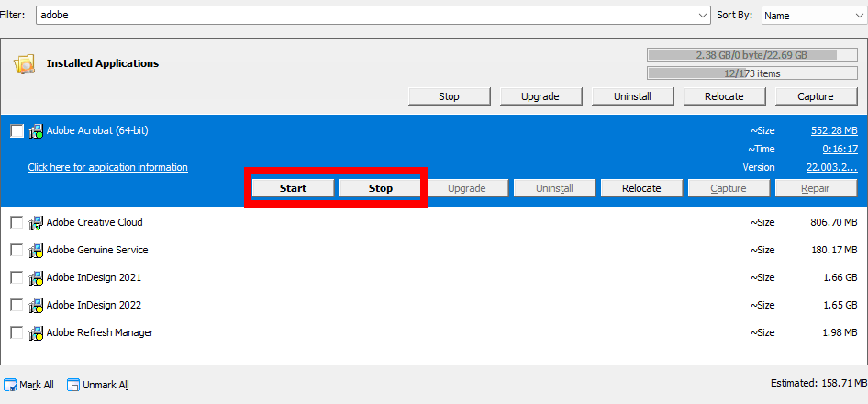Select the Adobe InDesign 2021 row name
The height and width of the screenshot is (404, 868).
pos(95,277)
